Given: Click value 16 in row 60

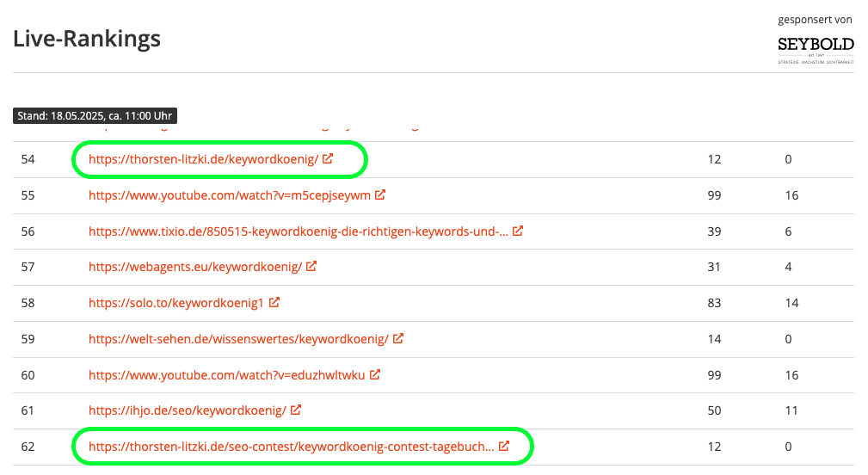Looking at the screenshot, I should tap(791, 375).
